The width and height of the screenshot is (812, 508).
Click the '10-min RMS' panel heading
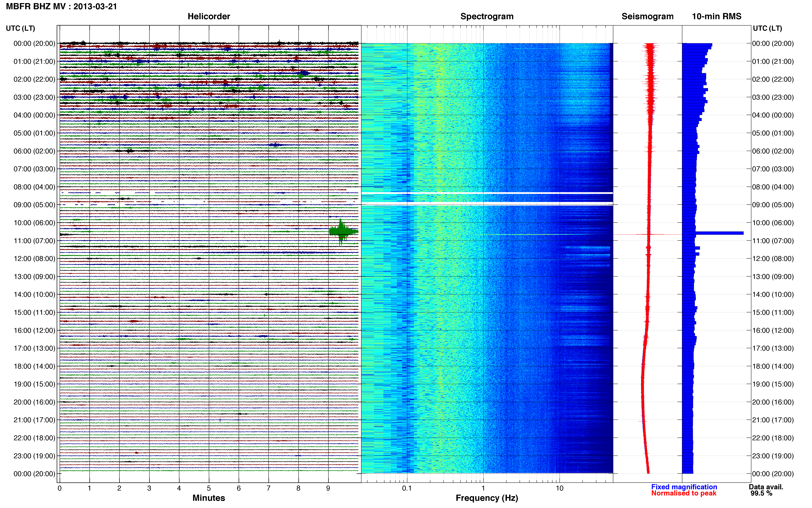tap(717, 16)
